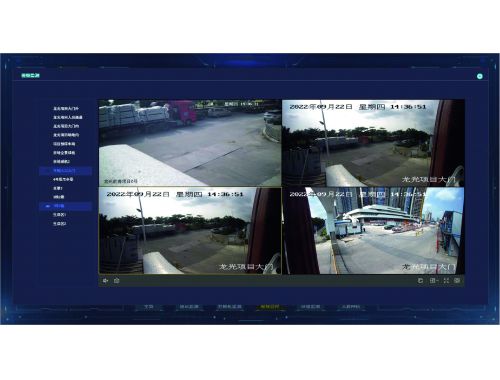This screenshot has width=500, height=380.
Task: Switch to the yellow highlighted bottom navigation tab
Action: point(270,307)
